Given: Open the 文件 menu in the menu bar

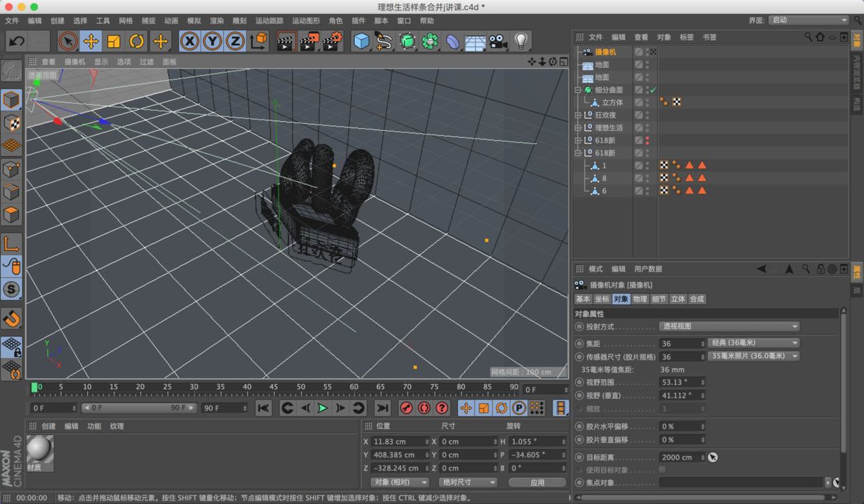Looking at the screenshot, I should (12, 21).
